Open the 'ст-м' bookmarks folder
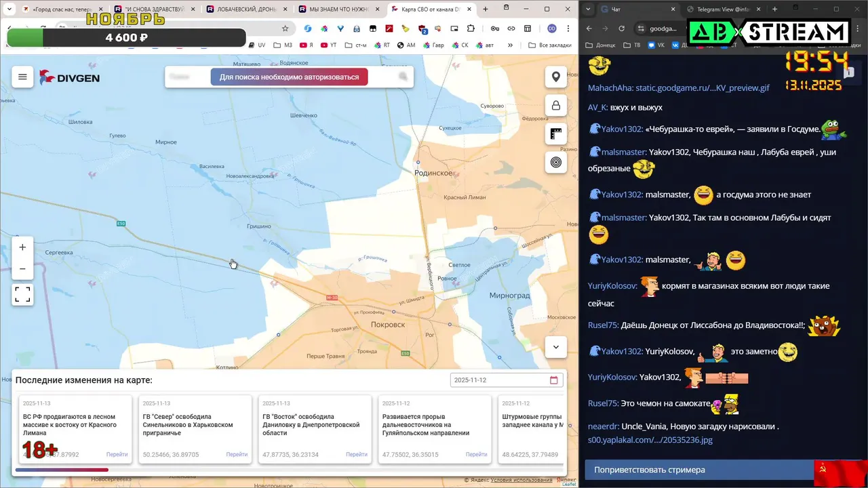This screenshot has height=488, width=868. point(355,45)
